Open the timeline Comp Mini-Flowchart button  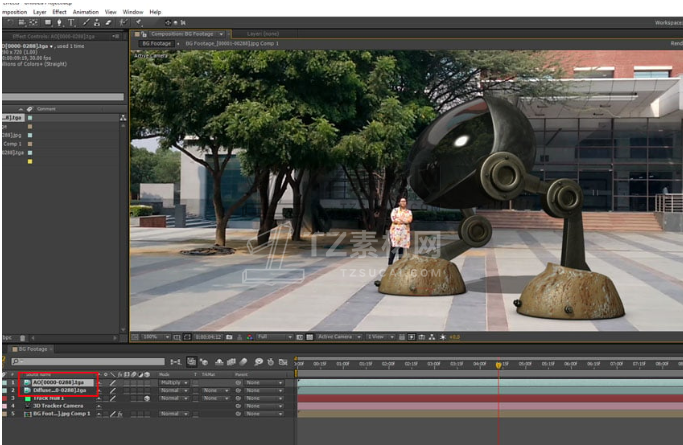click(x=176, y=362)
